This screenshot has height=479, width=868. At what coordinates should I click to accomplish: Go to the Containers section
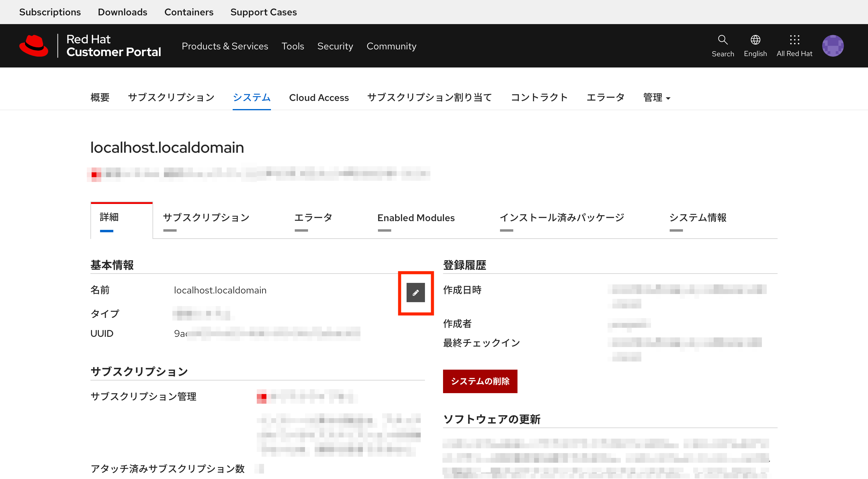189,12
